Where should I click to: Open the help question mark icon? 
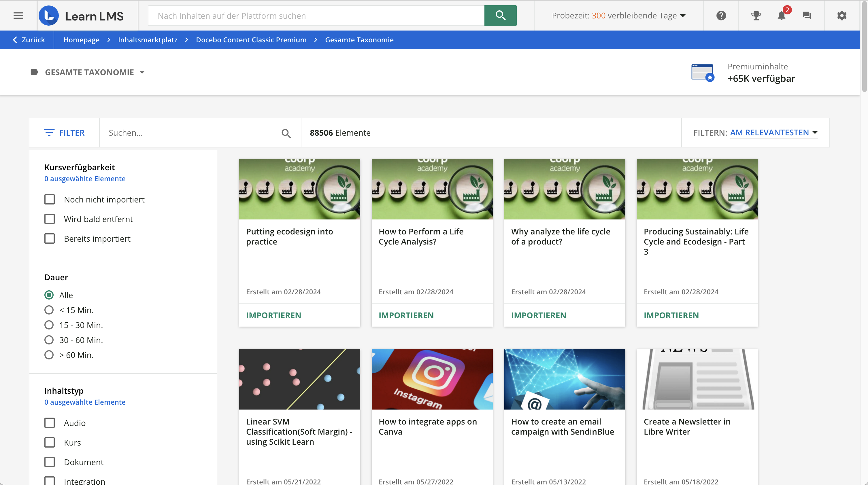721,16
